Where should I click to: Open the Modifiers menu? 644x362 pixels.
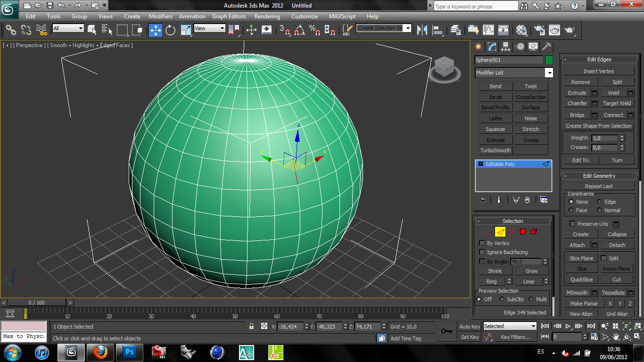click(x=161, y=16)
